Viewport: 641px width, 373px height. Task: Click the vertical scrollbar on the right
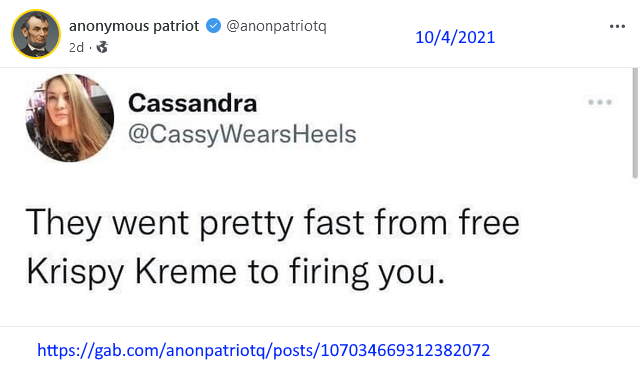635,123
